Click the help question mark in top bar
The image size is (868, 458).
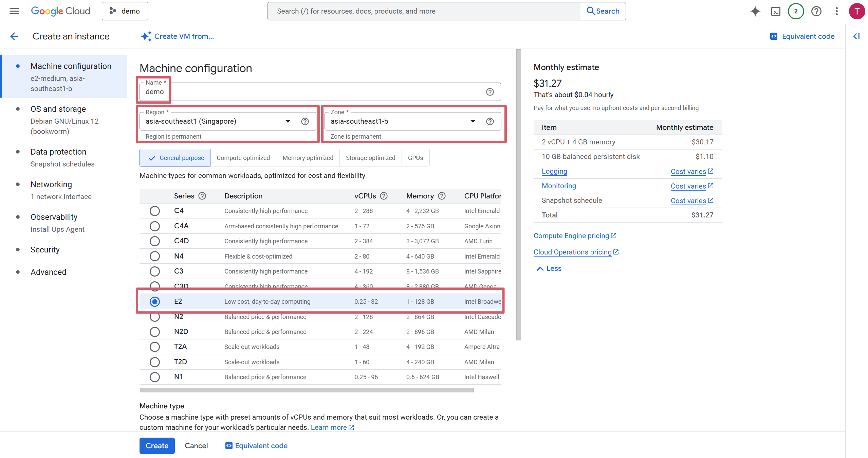point(816,11)
